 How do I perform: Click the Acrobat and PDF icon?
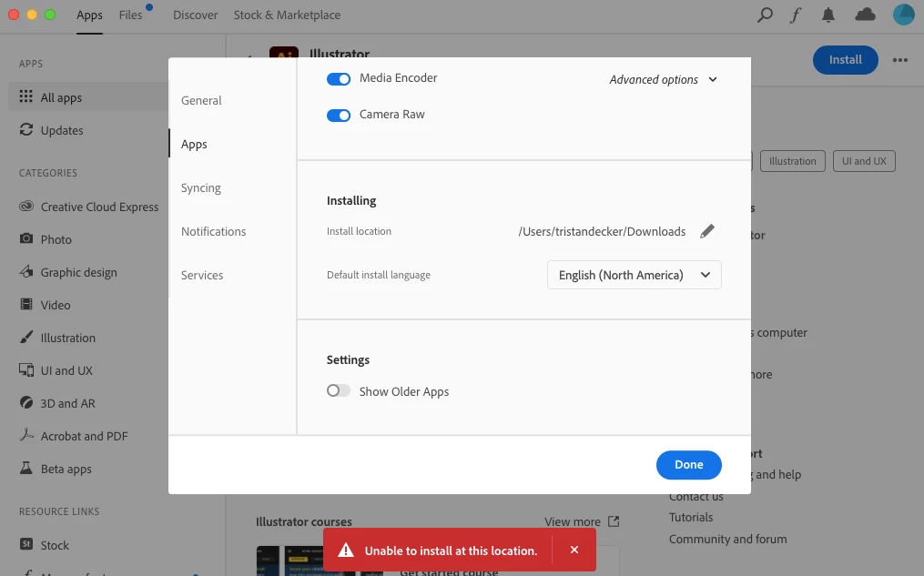pos(25,435)
